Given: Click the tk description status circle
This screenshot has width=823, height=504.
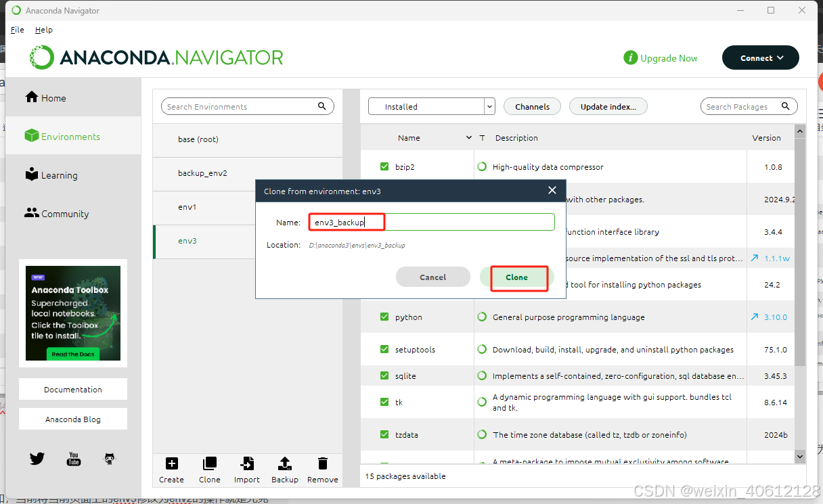Looking at the screenshot, I should click(482, 402).
